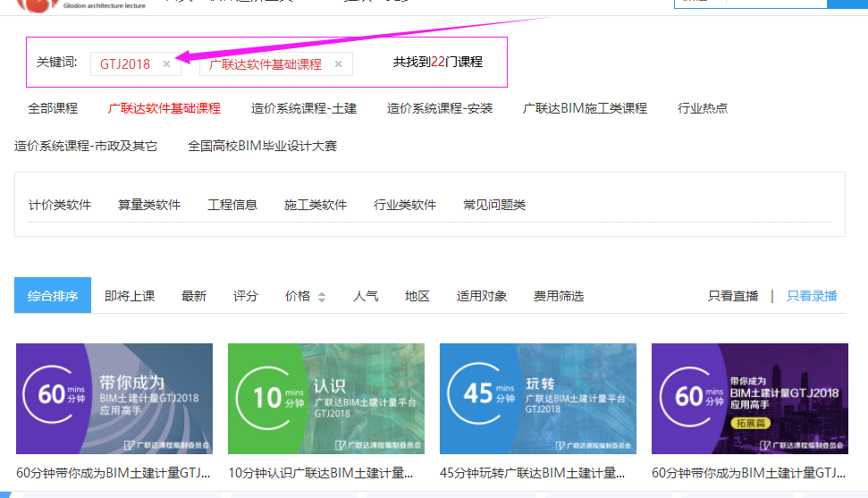The width and height of the screenshot is (868, 498).
Task: Open 造价系统课程-土建 category
Action: [304, 108]
